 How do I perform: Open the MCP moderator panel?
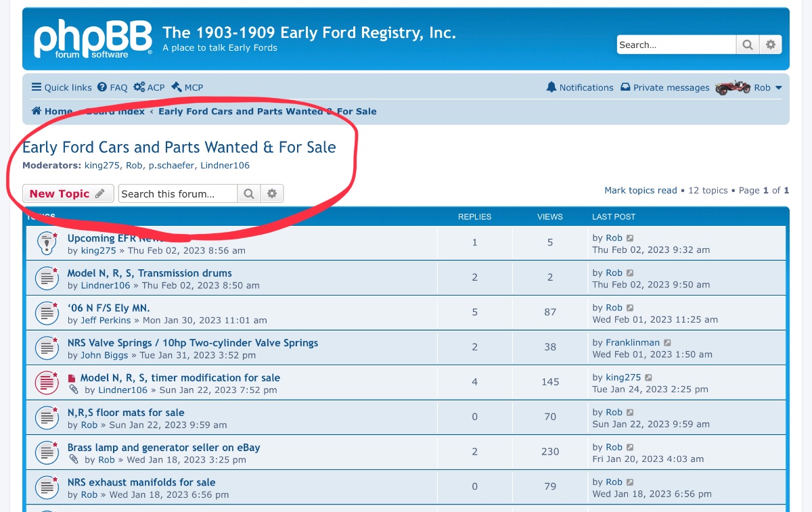[187, 87]
